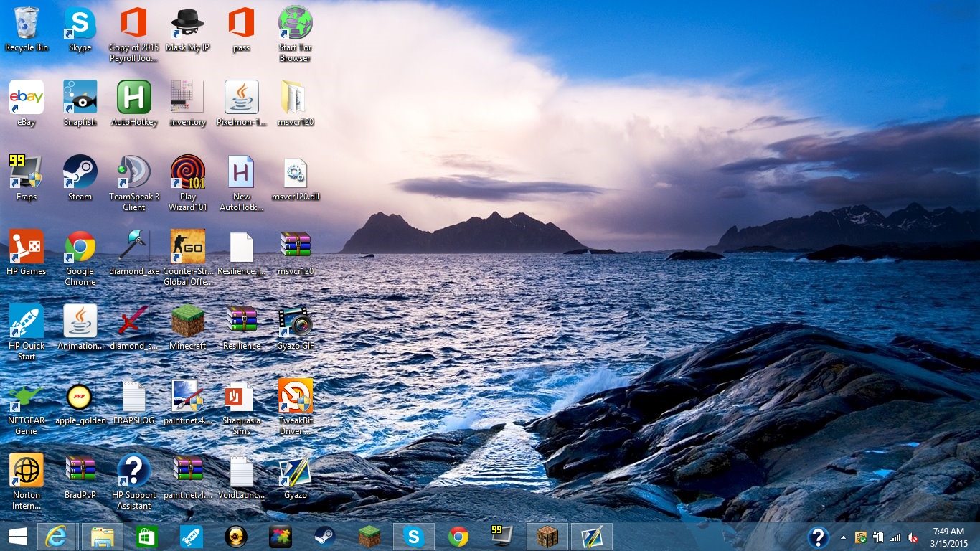The width and height of the screenshot is (980, 551).
Task: Launch Start Tor Browser shortcut
Action: point(296,34)
